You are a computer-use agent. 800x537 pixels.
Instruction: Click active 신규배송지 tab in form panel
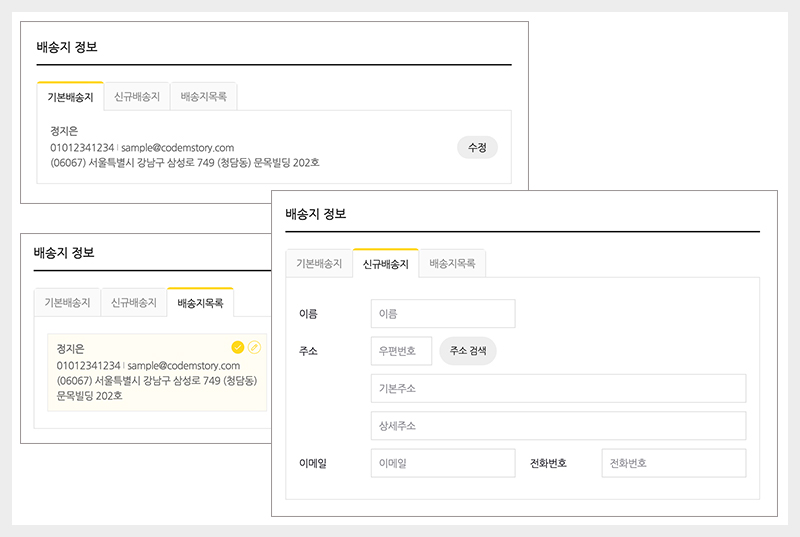(x=385, y=264)
